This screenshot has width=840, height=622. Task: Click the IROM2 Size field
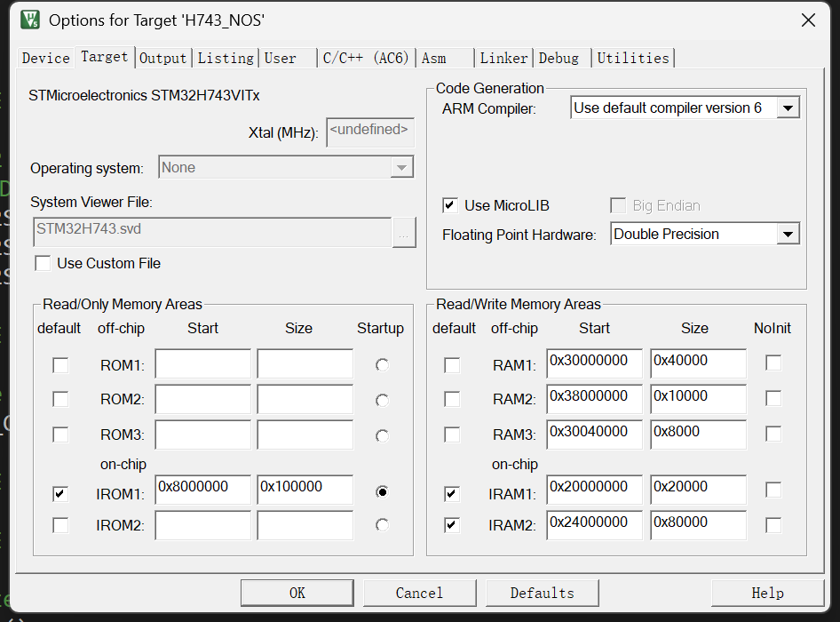point(305,525)
